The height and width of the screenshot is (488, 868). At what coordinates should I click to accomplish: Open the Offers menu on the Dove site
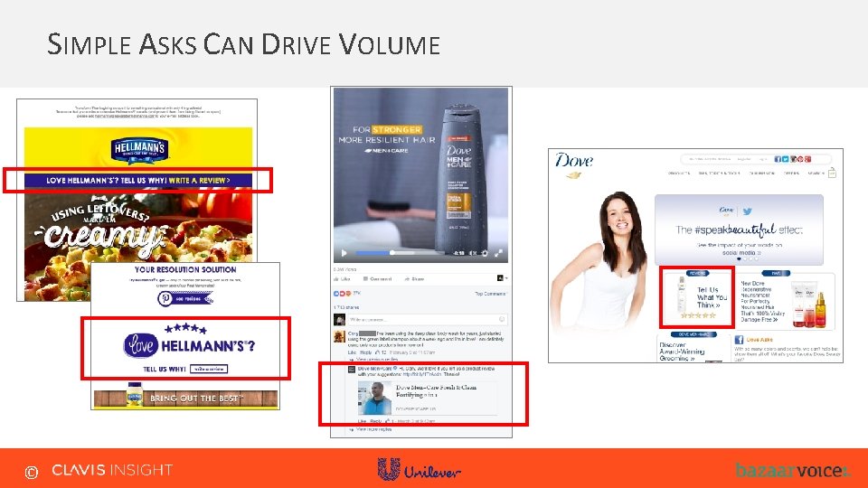coord(791,174)
